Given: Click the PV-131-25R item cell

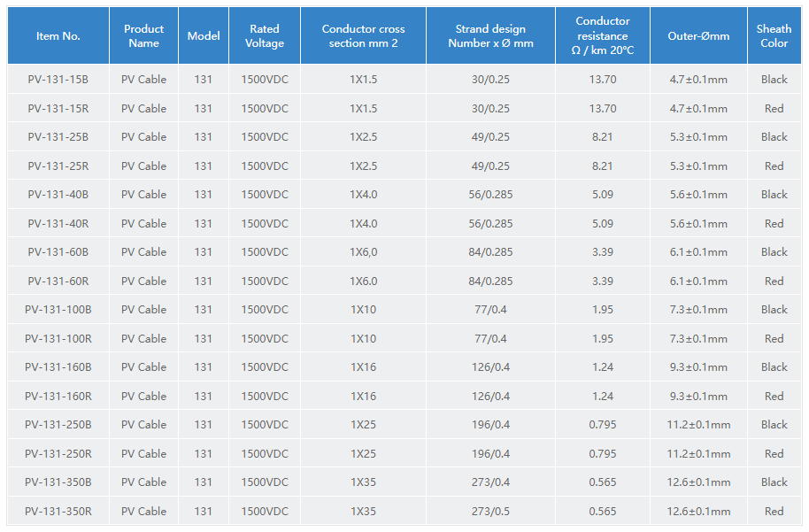Looking at the screenshot, I should coord(58,166).
